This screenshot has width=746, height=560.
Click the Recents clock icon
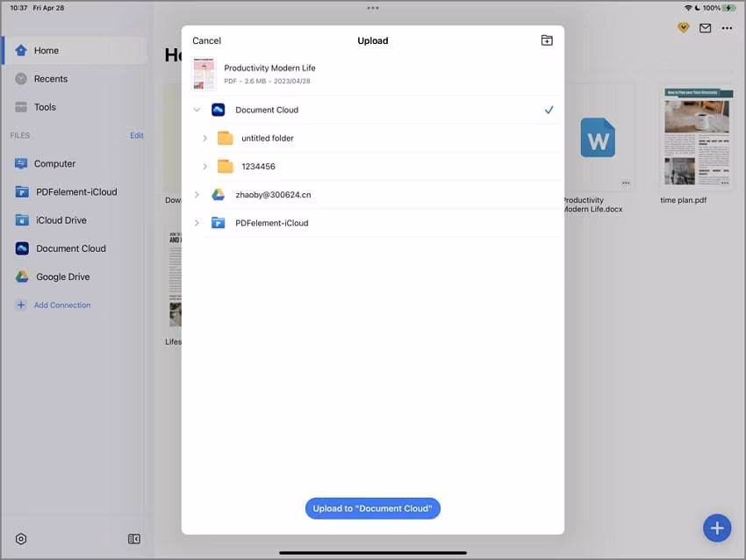[x=21, y=78]
